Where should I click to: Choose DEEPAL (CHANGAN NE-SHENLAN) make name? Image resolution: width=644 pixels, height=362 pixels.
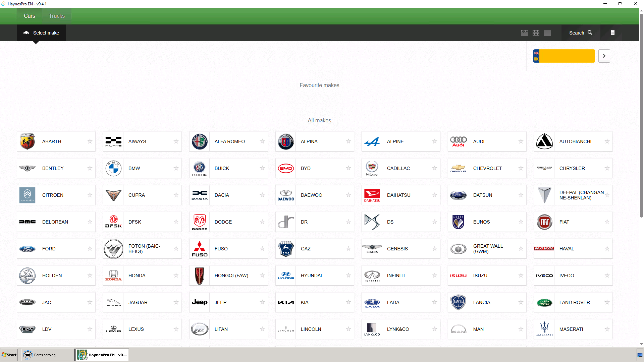tap(582, 195)
